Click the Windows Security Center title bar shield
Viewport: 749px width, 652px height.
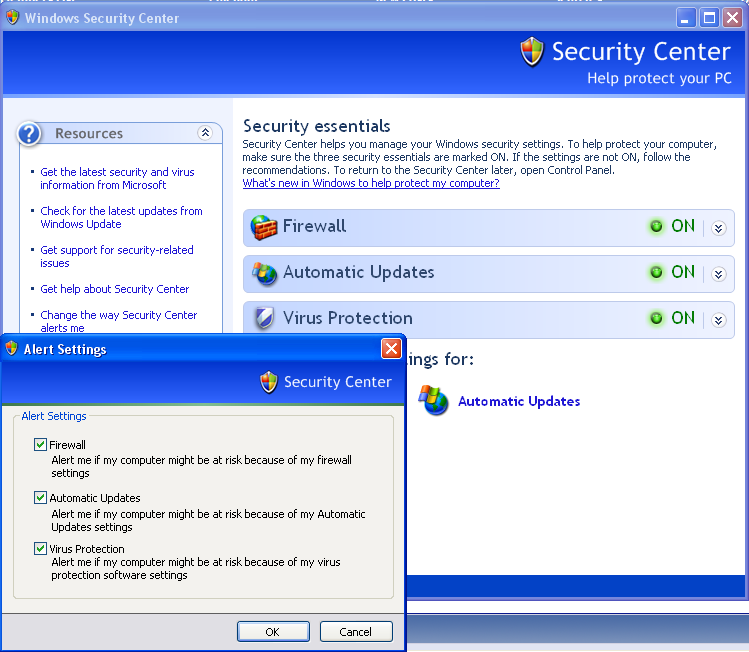13,18
